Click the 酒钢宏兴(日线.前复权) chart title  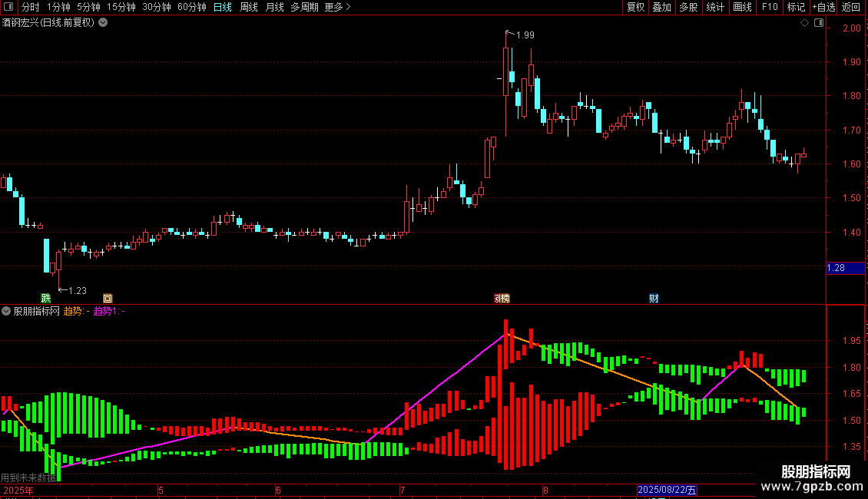click(x=48, y=23)
